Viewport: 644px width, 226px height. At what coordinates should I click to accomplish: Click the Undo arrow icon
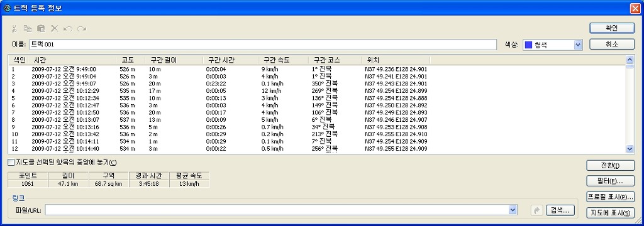pos(68,29)
